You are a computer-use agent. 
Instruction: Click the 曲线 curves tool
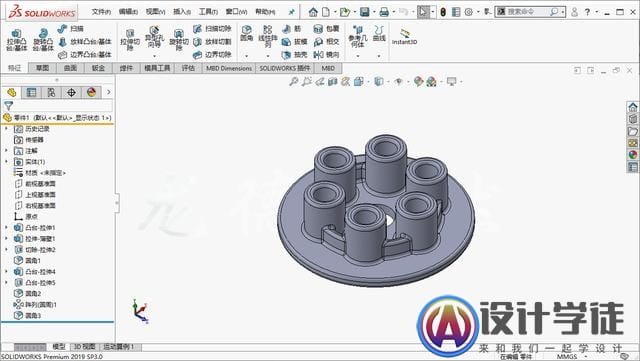[x=379, y=33]
